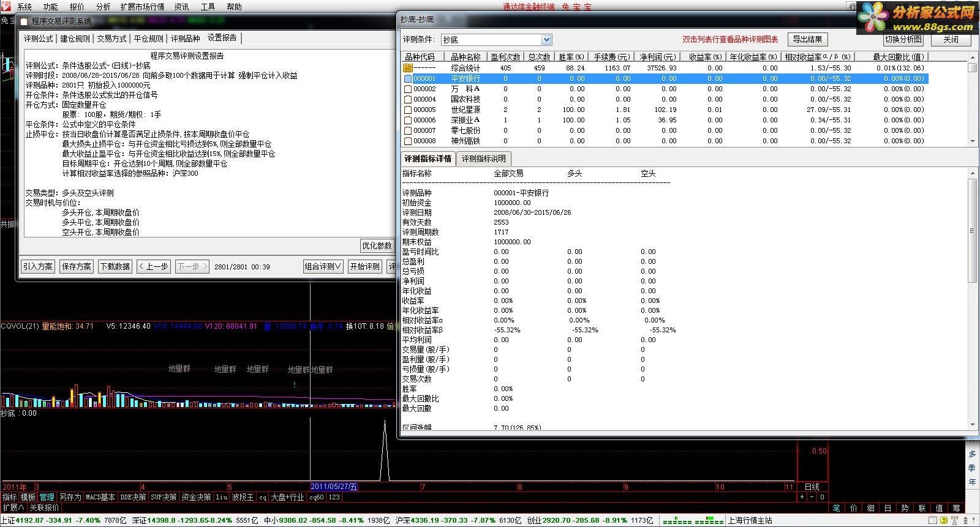Select the 设置报告 tab
This screenshot has height=527, width=980.
(222, 38)
